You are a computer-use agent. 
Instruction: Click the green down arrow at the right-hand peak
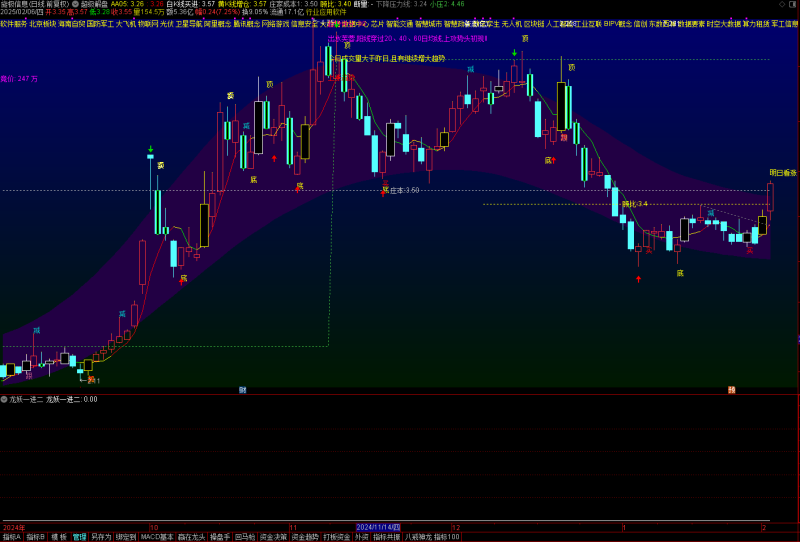tap(514, 52)
